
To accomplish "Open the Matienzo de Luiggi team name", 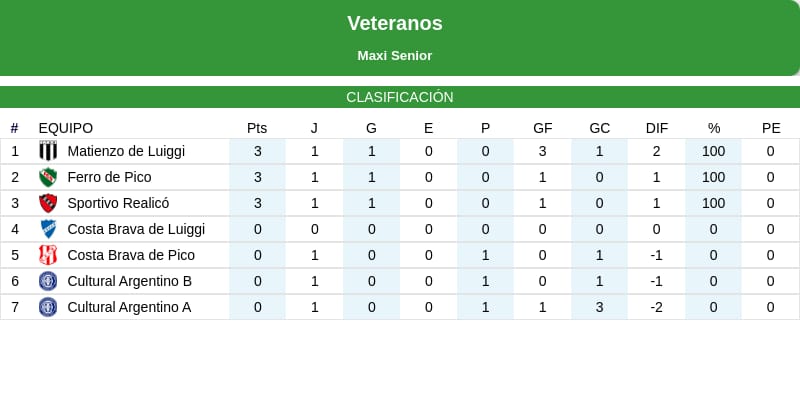I will [126, 151].
